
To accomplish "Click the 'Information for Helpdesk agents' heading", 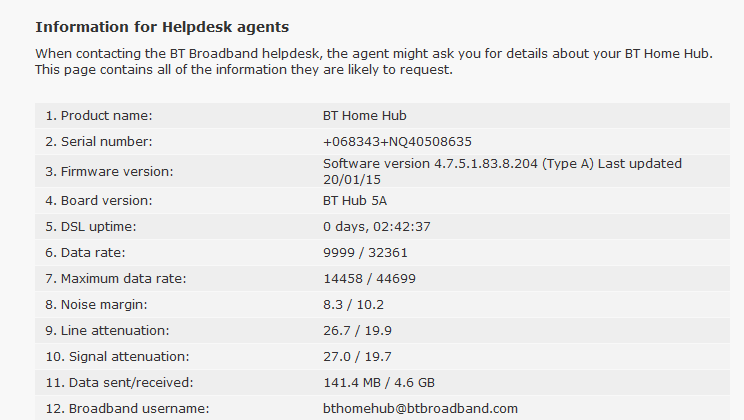I will pyautogui.click(x=162, y=27).
